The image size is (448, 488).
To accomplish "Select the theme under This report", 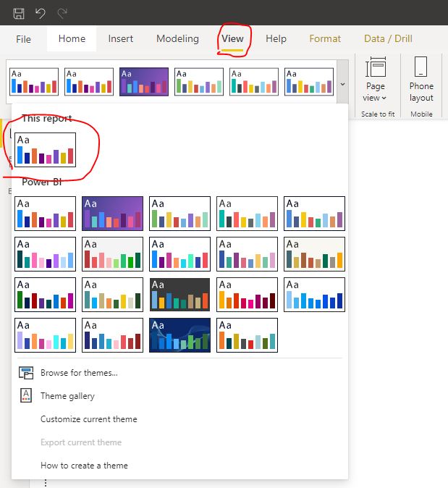I will click(x=45, y=150).
